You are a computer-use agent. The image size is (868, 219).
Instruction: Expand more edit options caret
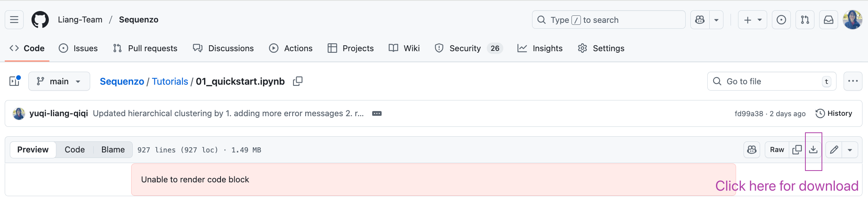(850, 150)
